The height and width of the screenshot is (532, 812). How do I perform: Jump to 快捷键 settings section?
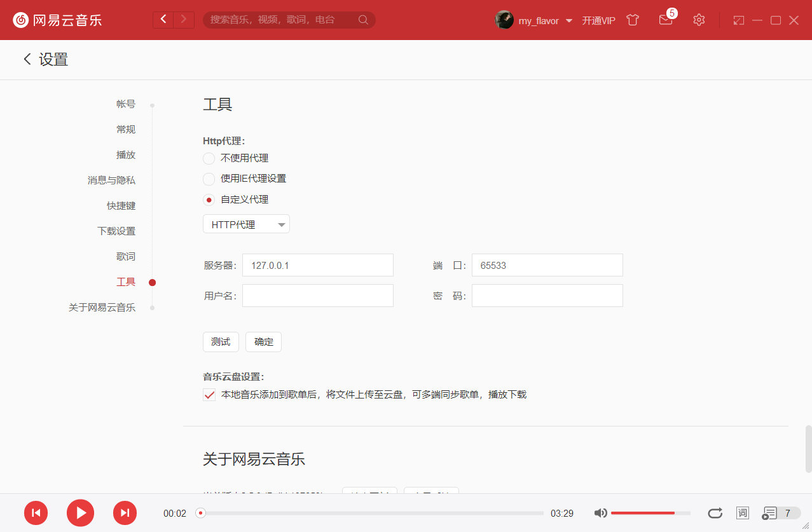pos(121,206)
